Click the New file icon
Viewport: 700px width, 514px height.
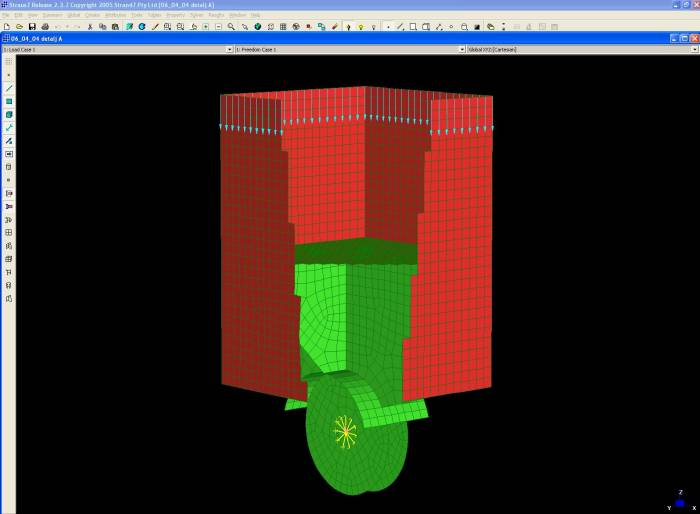click(x=7, y=26)
